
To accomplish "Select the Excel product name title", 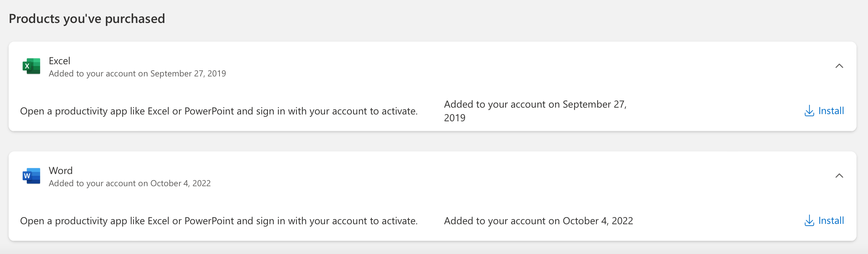I will point(59,61).
